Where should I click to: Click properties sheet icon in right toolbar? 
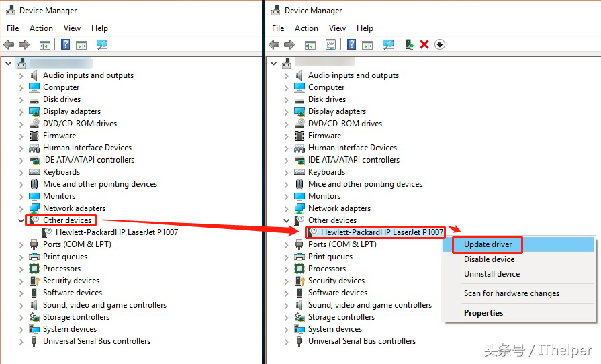[330, 44]
